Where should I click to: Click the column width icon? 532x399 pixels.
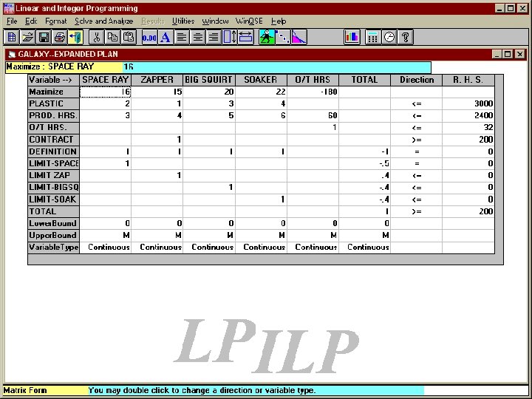(x=245, y=37)
